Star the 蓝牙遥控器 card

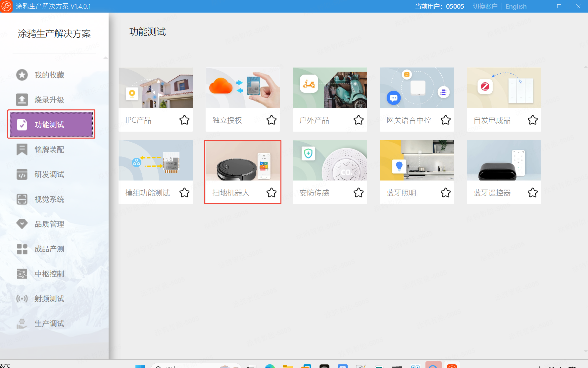(533, 192)
